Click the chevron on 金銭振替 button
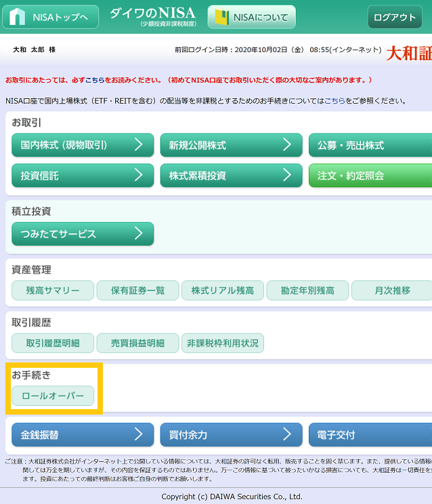The width and height of the screenshot is (432, 504). (x=138, y=434)
